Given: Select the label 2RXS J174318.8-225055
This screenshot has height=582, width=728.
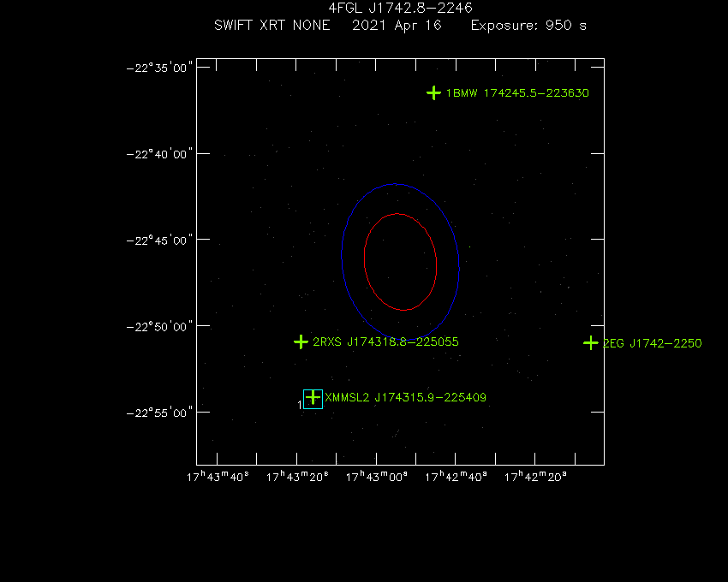Looking at the screenshot, I should (x=385, y=342).
